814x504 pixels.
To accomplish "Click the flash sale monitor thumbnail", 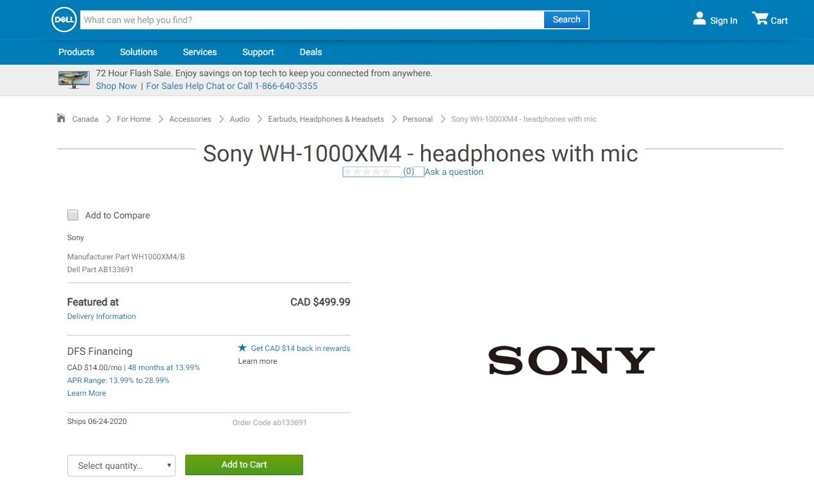I will tap(74, 79).
